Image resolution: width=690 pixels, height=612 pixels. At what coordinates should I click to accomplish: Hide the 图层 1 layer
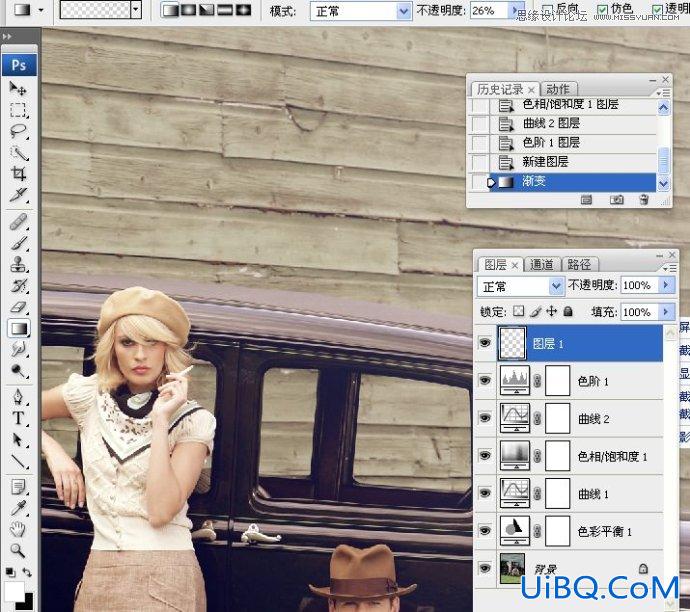pos(485,343)
